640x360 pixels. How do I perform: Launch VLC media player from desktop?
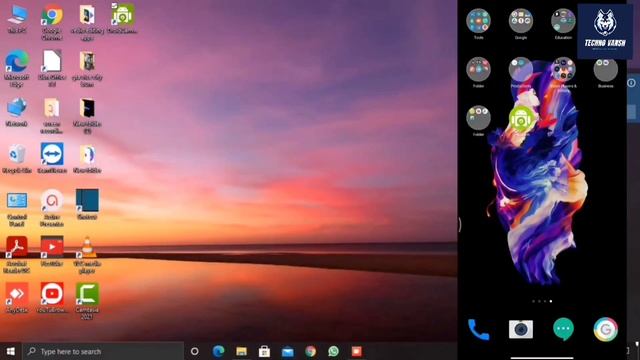pos(87,255)
